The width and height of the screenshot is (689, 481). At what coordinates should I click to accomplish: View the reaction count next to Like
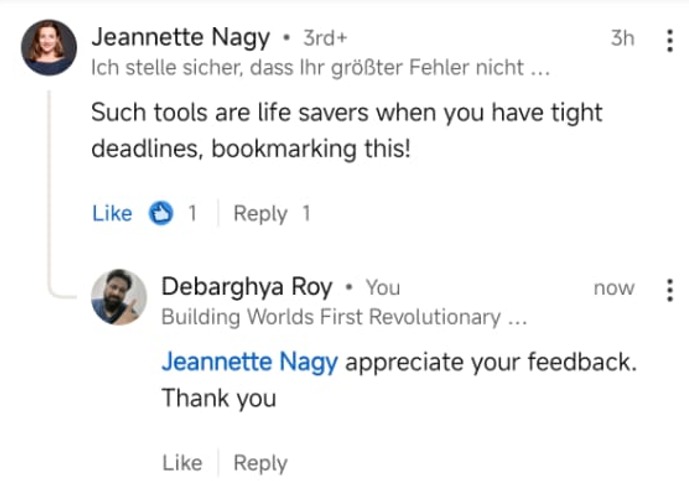click(192, 213)
